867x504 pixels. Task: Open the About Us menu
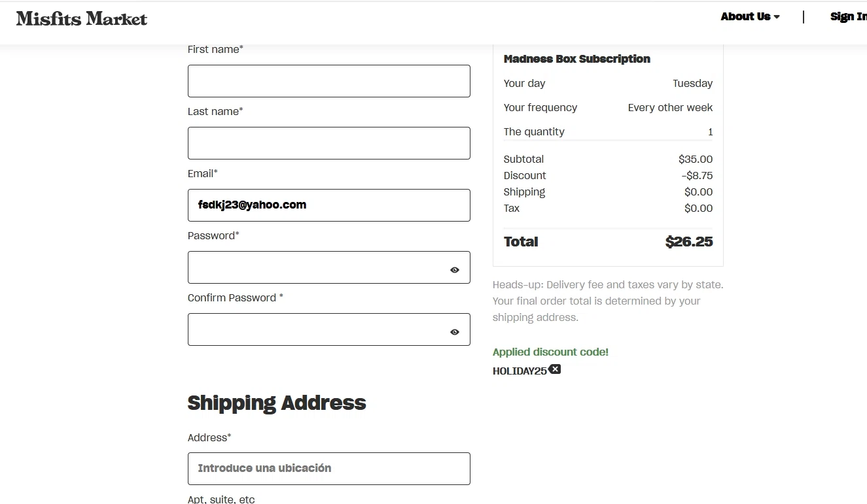point(746,17)
